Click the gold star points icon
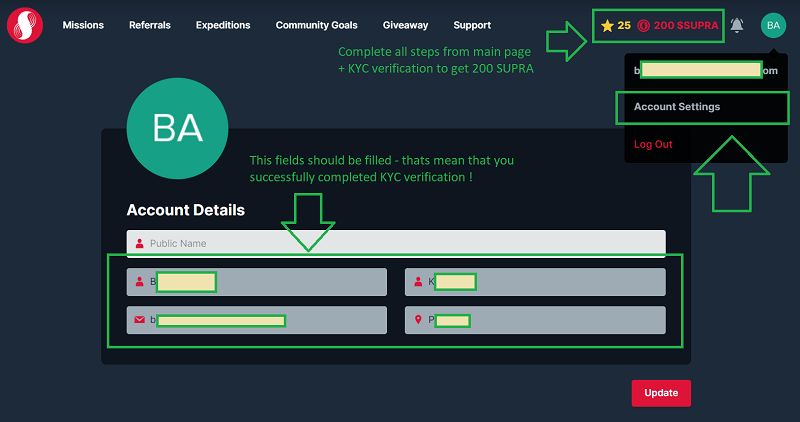This screenshot has height=422, width=800. [607, 26]
